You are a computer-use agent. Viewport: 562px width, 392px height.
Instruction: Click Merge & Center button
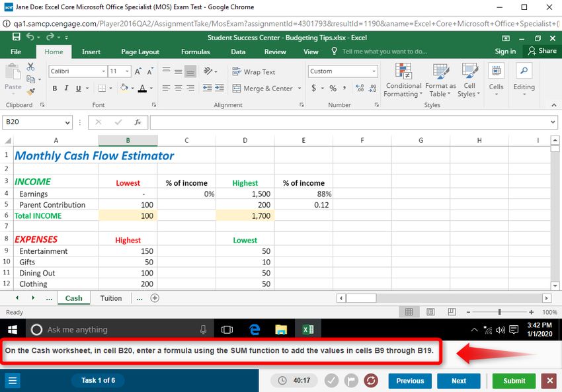click(x=262, y=88)
